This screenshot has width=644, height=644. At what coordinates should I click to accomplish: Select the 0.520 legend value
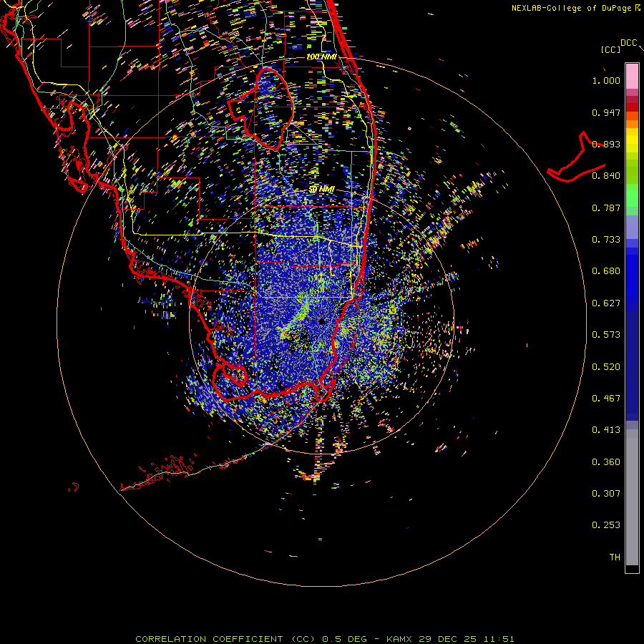click(606, 367)
